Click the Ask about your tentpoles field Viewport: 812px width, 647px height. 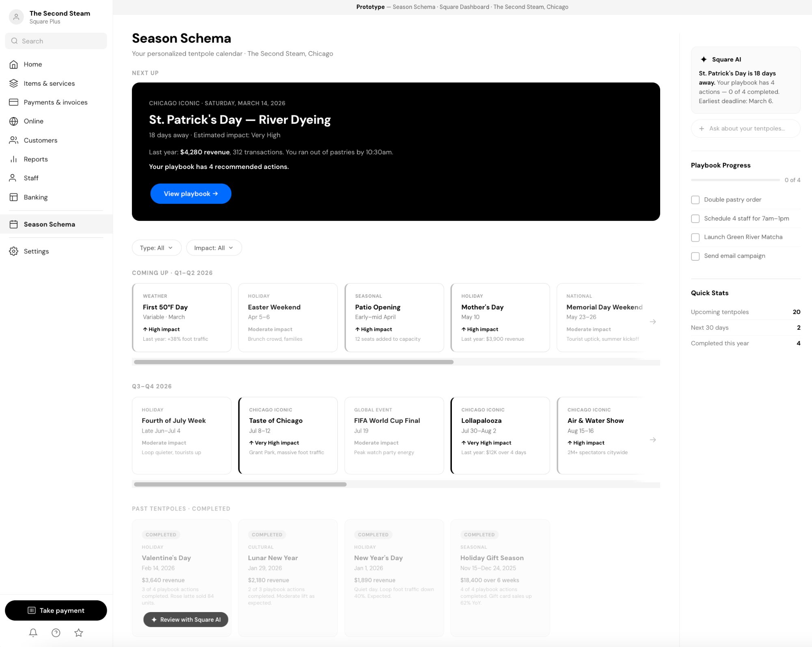pyautogui.click(x=746, y=128)
